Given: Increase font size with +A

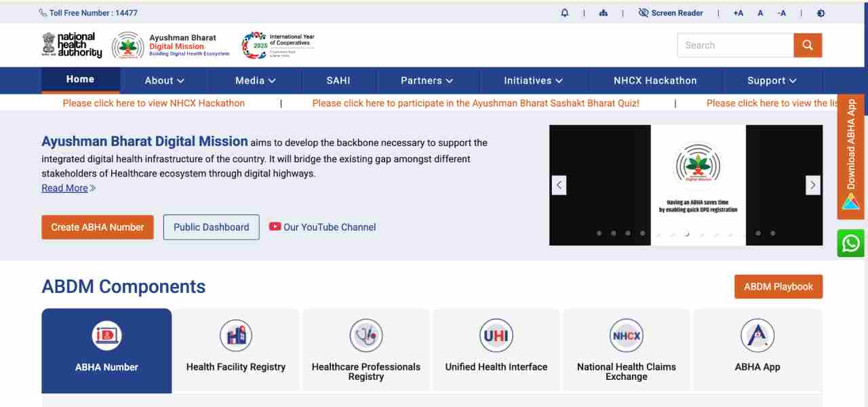Looking at the screenshot, I should (738, 13).
